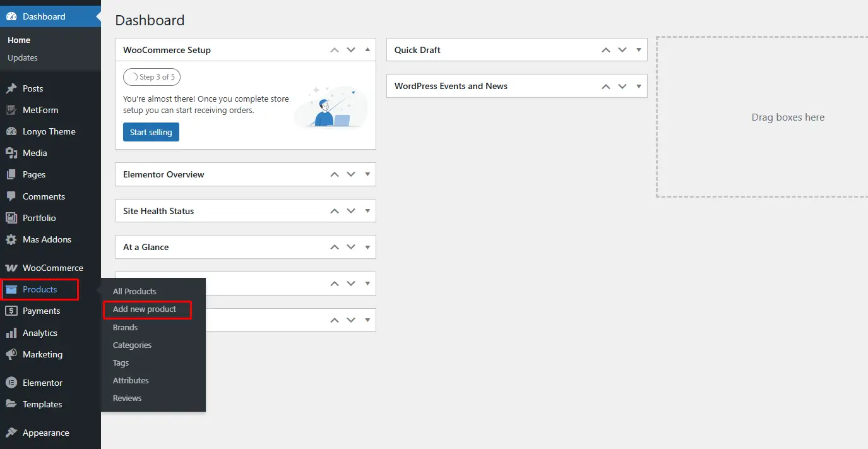Click the Marketing megaphone icon
Image resolution: width=868 pixels, height=449 pixels.
11,354
